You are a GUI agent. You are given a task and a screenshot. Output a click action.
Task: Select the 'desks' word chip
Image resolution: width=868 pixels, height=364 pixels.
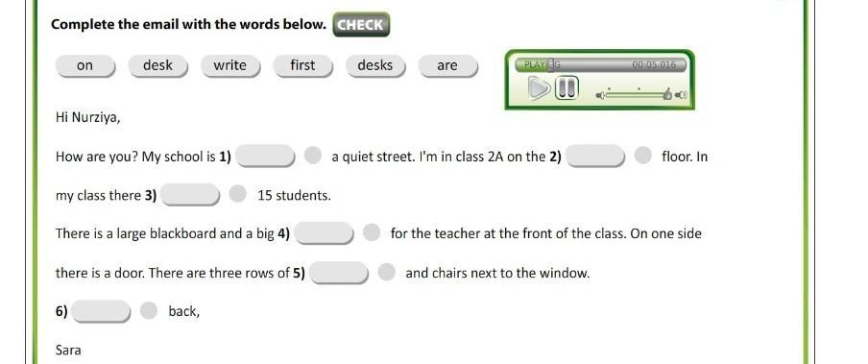click(375, 66)
